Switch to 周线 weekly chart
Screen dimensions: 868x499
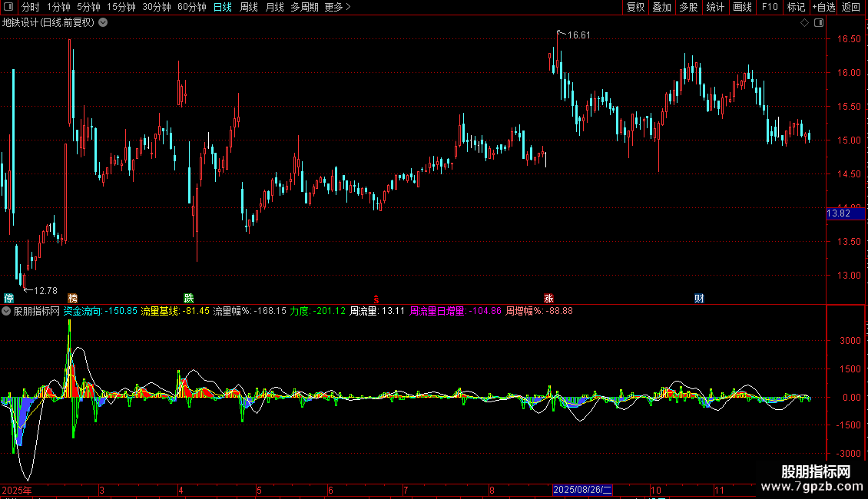(x=249, y=7)
